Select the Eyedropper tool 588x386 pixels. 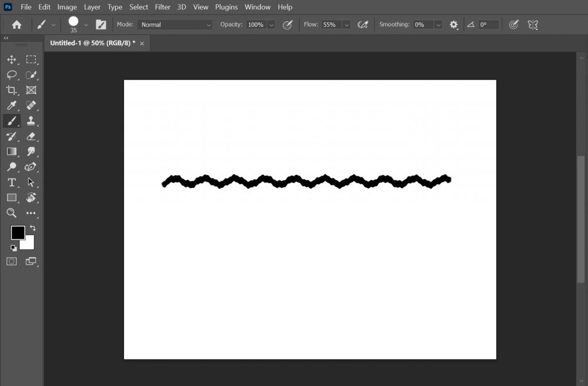point(11,105)
